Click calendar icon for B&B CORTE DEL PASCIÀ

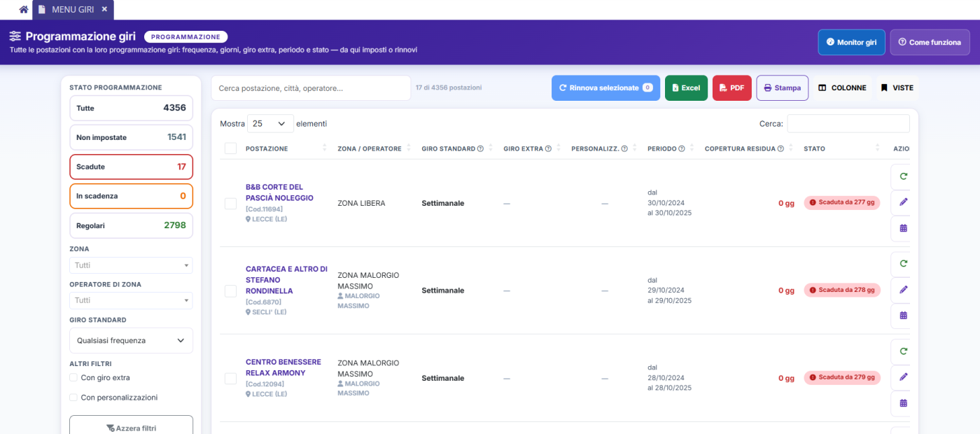tap(903, 228)
